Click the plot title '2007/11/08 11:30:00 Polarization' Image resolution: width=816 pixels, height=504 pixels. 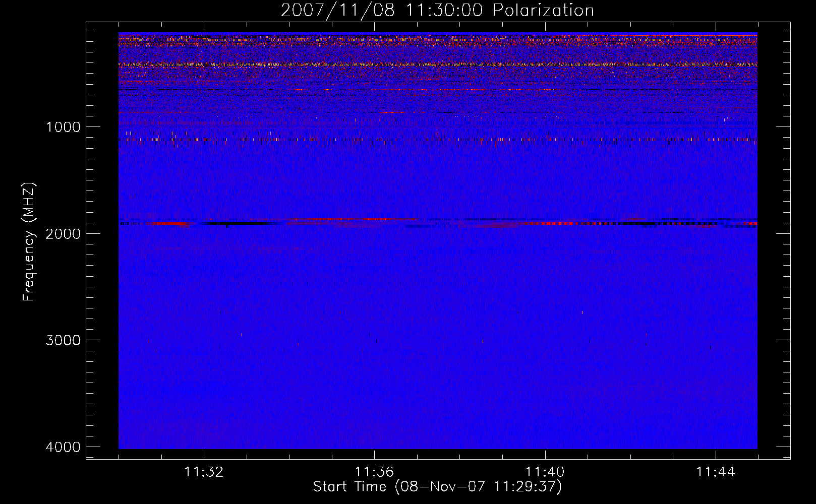437,10
